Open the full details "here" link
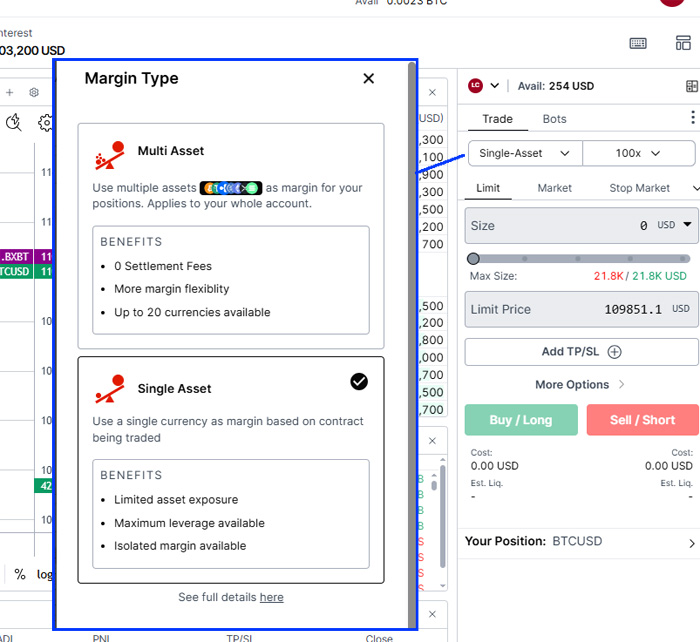 point(271,597)
